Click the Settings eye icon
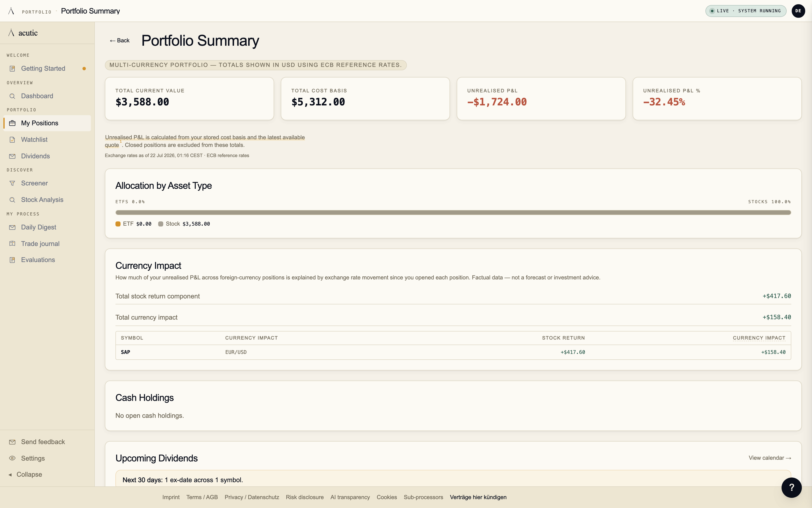This screenshot has width=812, height=508. tap(12, 458)
